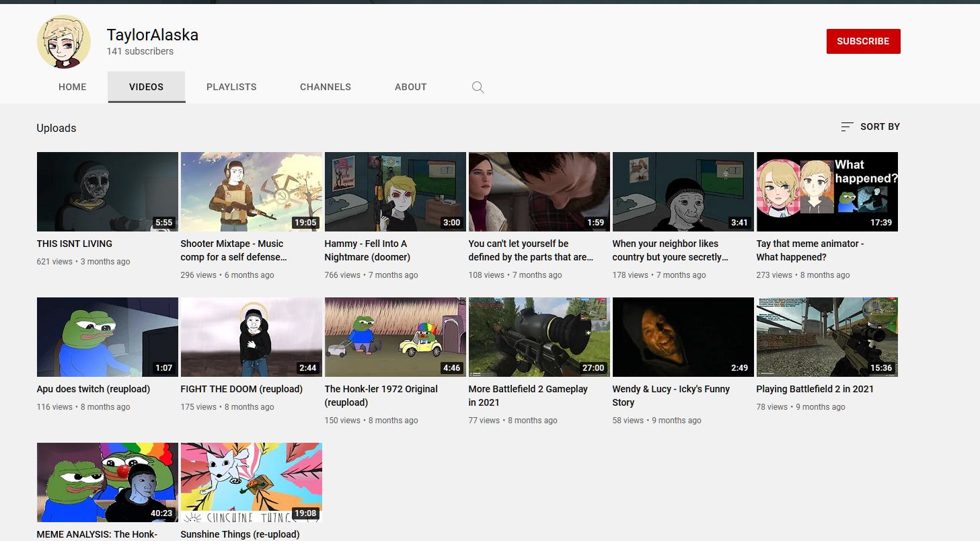The image size is (980, 541).
Task: Play the Shooter Mixtape video thumbnail
Action: [252, 192]
